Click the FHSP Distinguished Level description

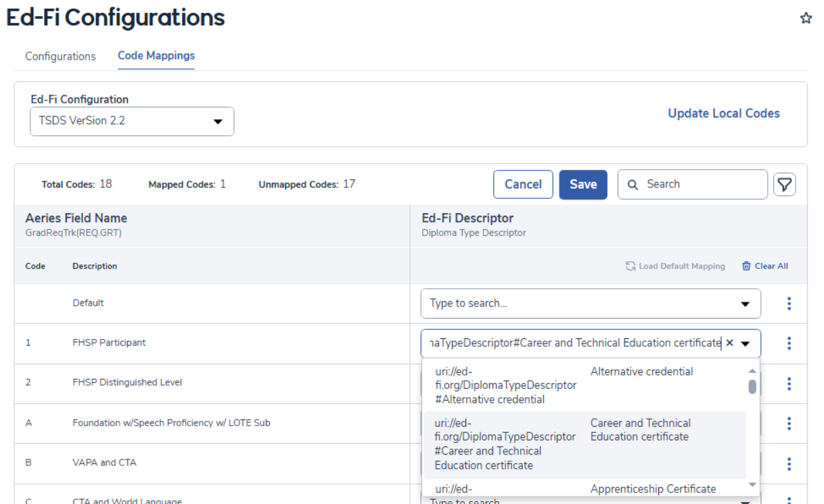click(x=127, y=382)
